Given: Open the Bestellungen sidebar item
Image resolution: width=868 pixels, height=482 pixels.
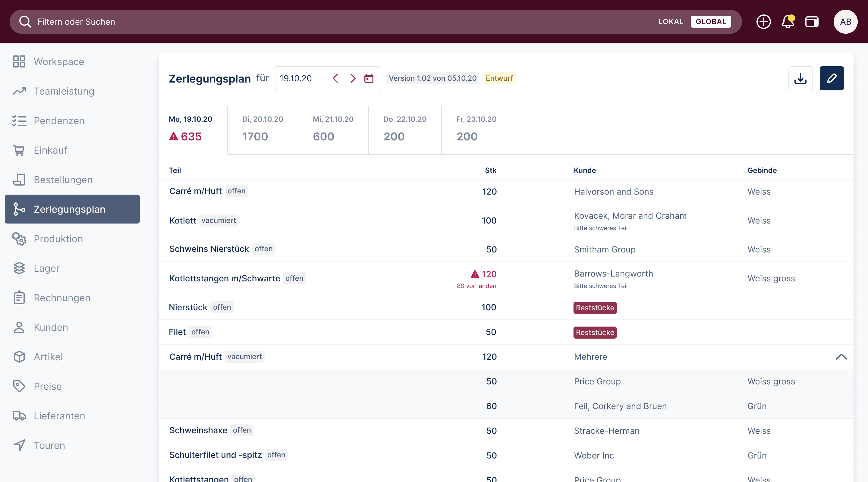Looking at the screenshot, I should (72, 180).
